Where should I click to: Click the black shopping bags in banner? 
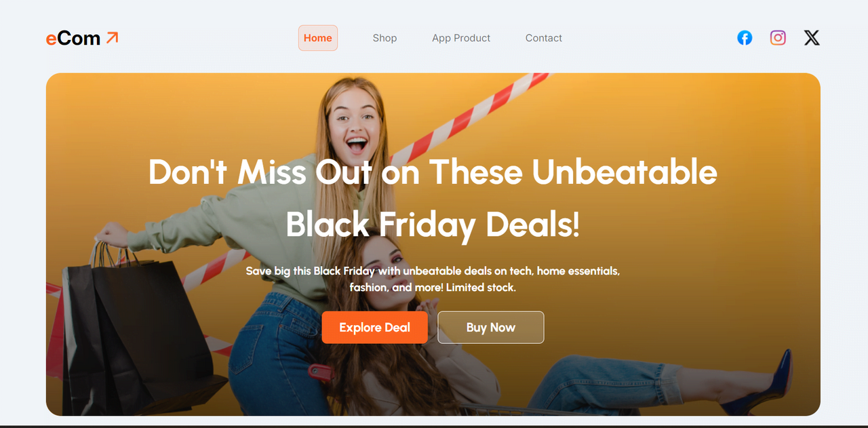[136, 332]
